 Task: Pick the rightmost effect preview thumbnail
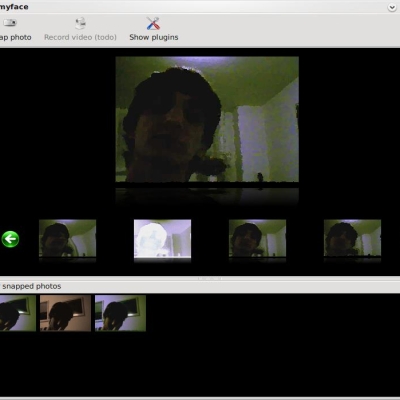tap(352, 238)
